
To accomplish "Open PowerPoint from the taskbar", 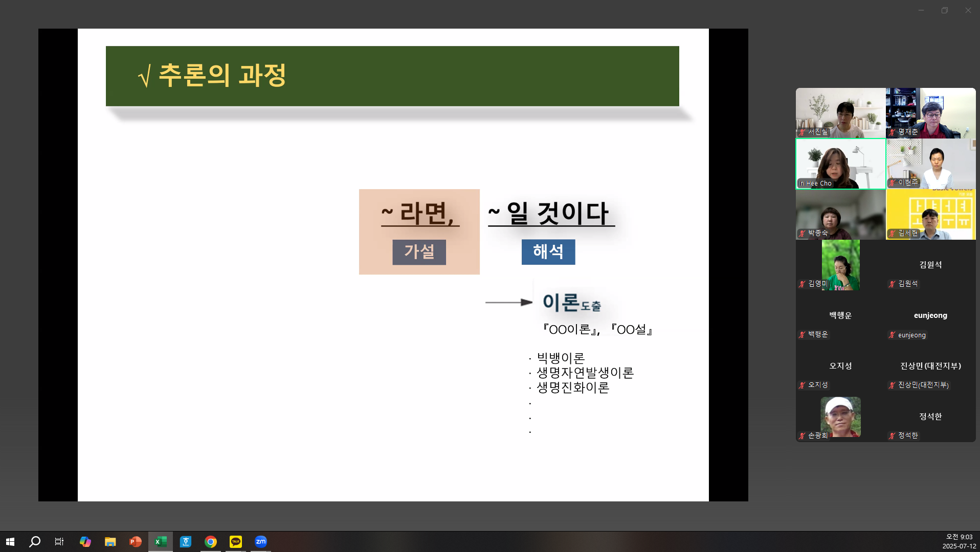I will [135, 541].
